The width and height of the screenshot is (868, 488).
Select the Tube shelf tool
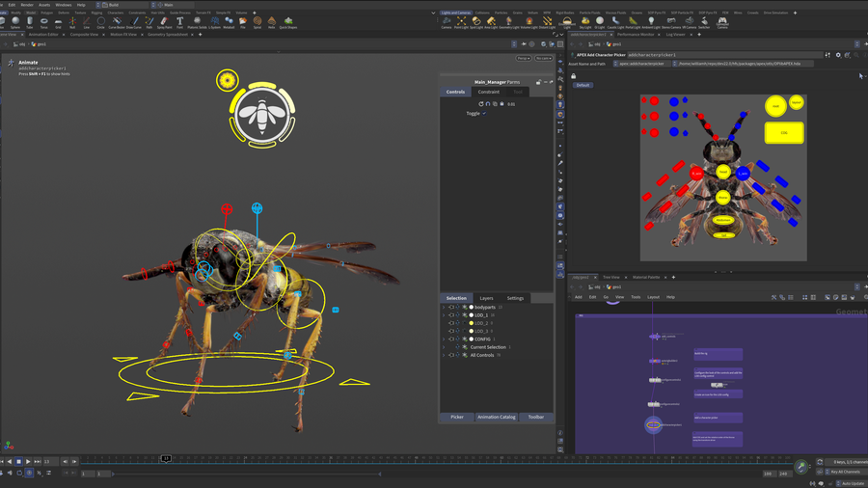tap(30, 22)
